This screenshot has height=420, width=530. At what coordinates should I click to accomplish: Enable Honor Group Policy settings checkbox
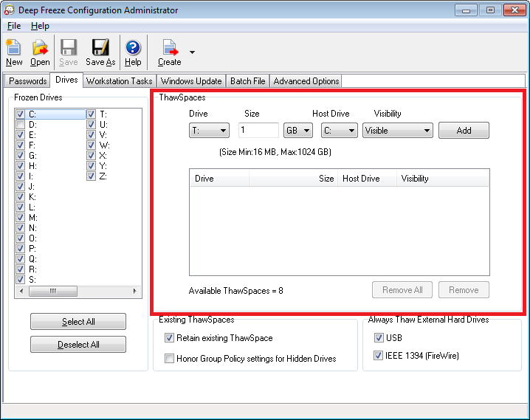169,359
